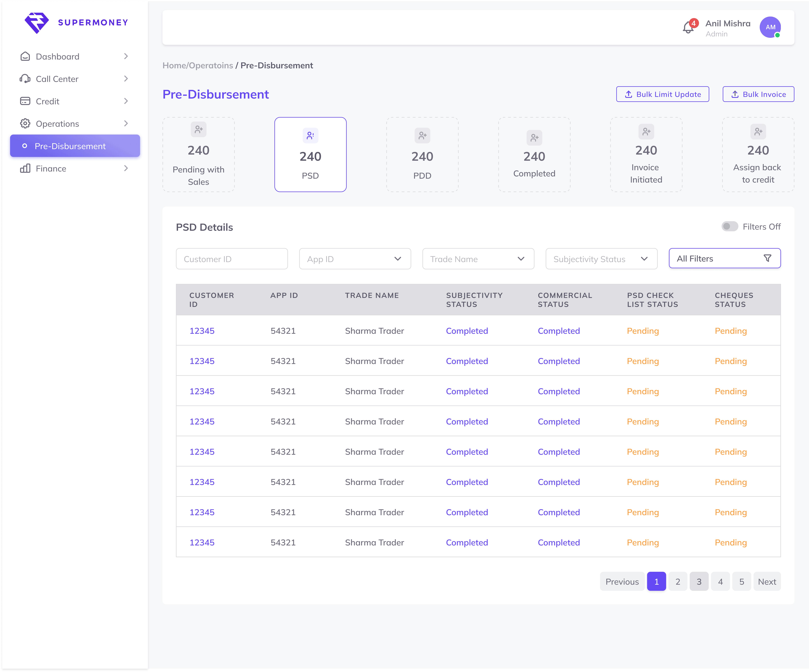Click the PDD card user icon
The image size is (809, 672).
[422, 136]
